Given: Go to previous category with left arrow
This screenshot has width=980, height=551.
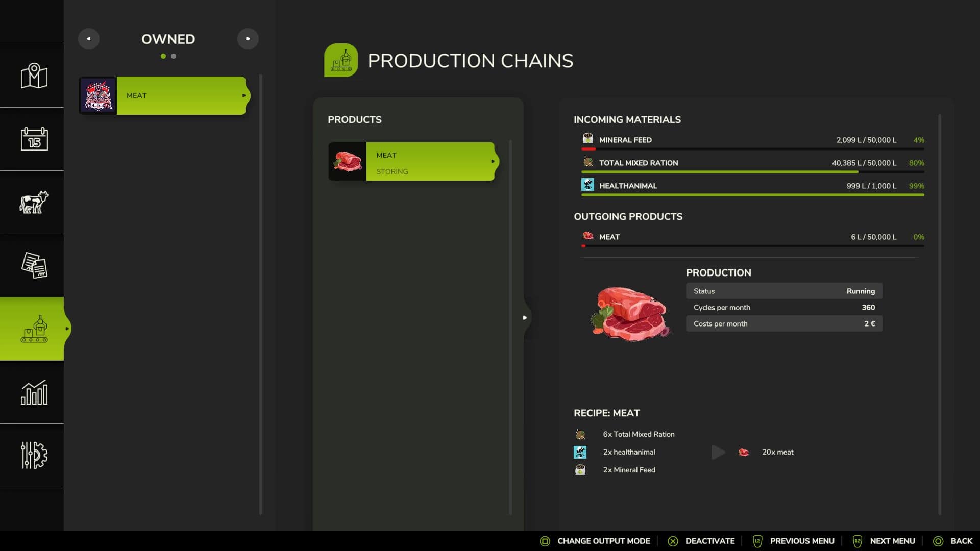Looking at the screenshot, I should coord(89,39).
